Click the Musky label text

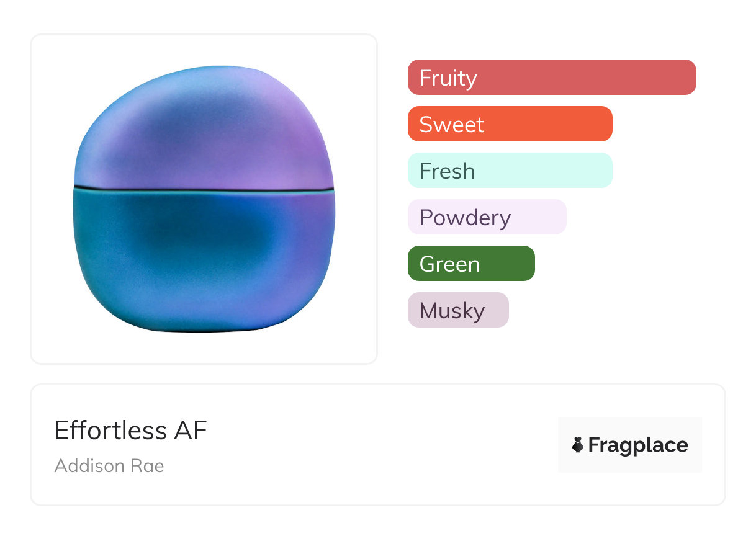(452, 311)
